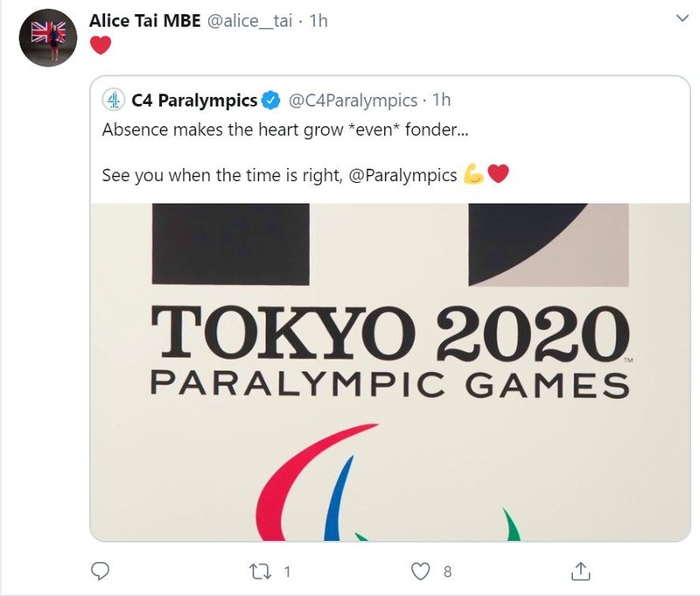The width and height of the screenshot is (700, 596).
Task: Retweet this post using the retweet icon
Action: [x=260, y=571]
